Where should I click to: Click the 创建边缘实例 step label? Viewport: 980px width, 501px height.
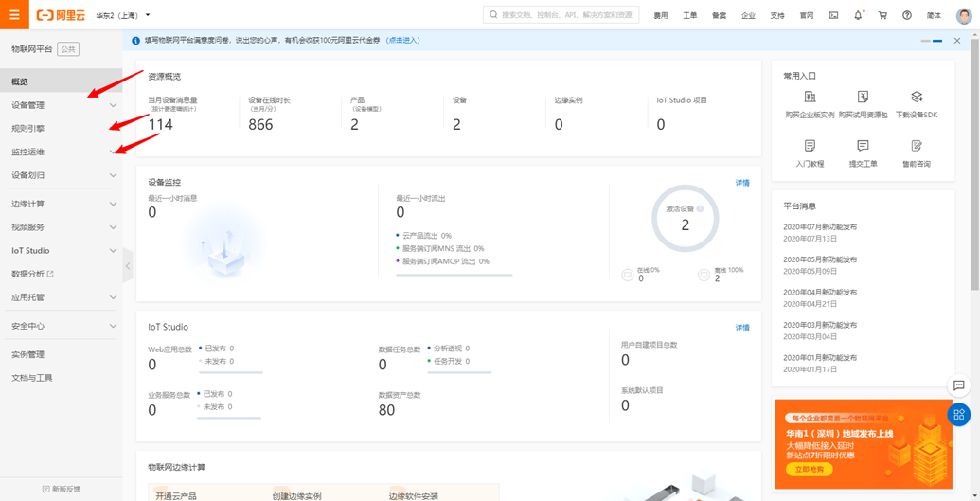(x=297, y=496)
